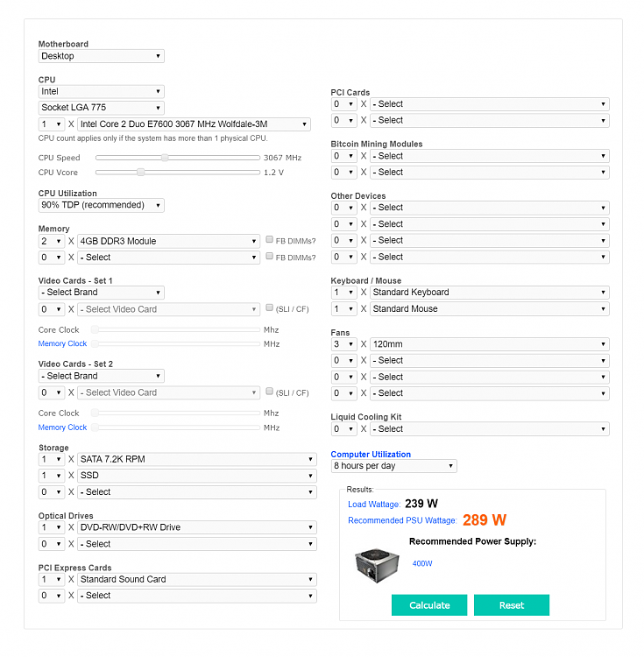Viewport: 644px width, 657px height.
Task: Open first Other Devices Select dropdown
Action: coord(490,208)
